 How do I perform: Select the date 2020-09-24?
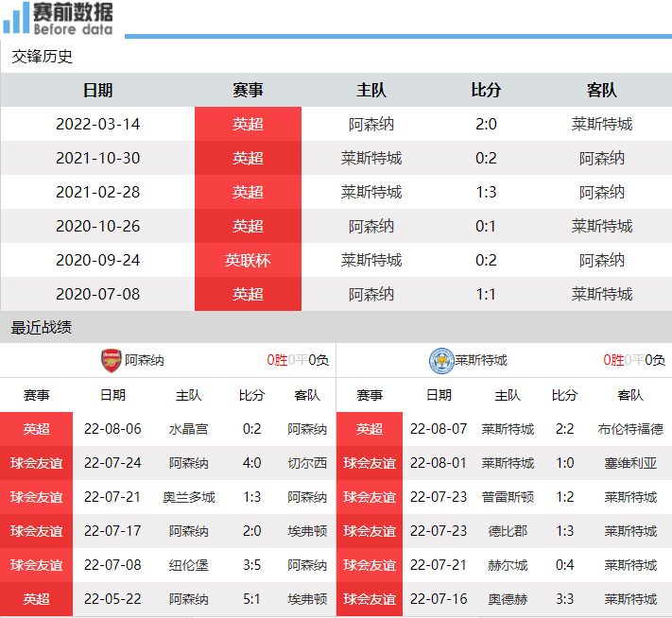97,260
